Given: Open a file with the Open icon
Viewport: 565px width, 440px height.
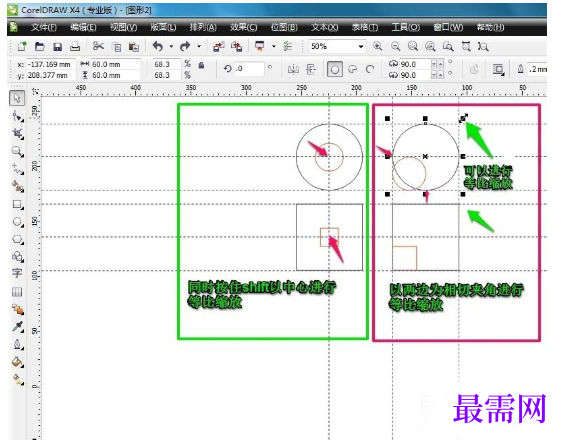Looking at the screenshot, I should coord(40,46).
